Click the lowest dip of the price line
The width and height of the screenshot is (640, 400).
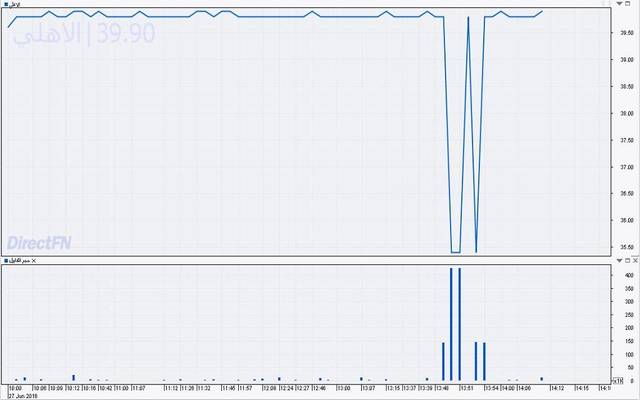point(454,252)
